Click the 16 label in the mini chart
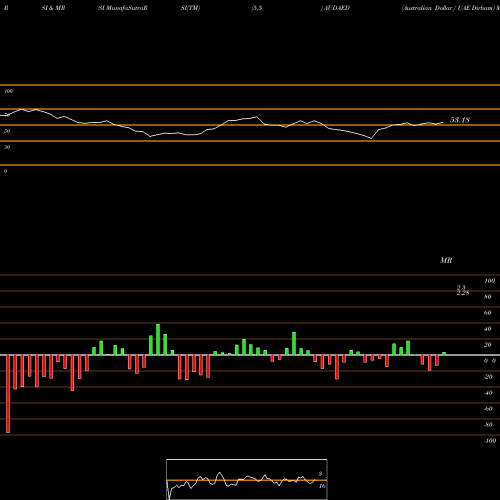This screenshot has height=500, width=500. (322, 486)
